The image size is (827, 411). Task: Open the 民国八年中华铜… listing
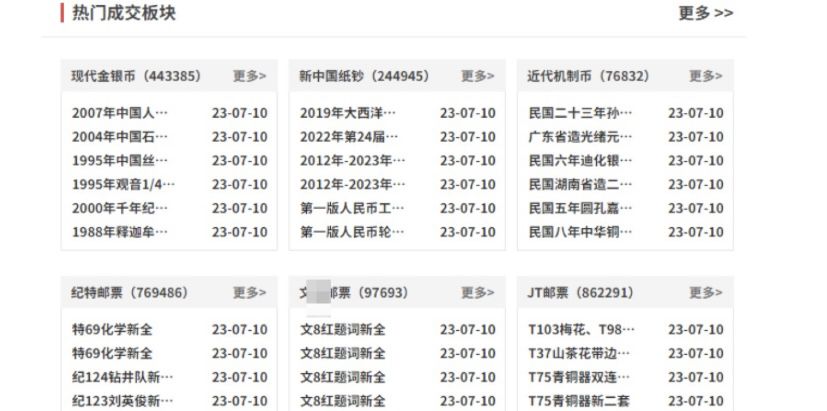pos(580,232)
